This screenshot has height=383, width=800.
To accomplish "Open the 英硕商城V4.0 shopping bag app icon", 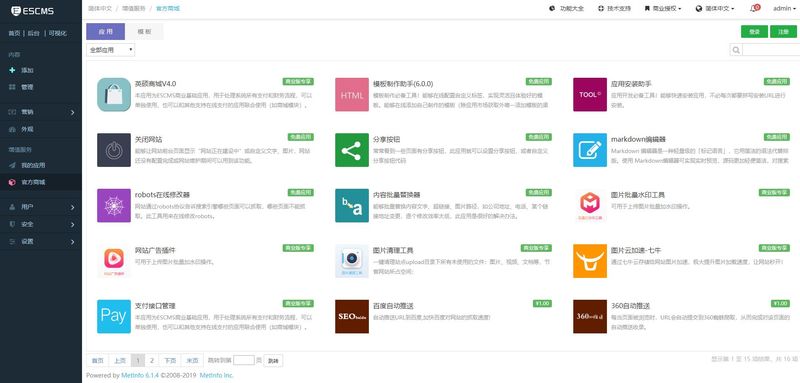I will (114, 94).
